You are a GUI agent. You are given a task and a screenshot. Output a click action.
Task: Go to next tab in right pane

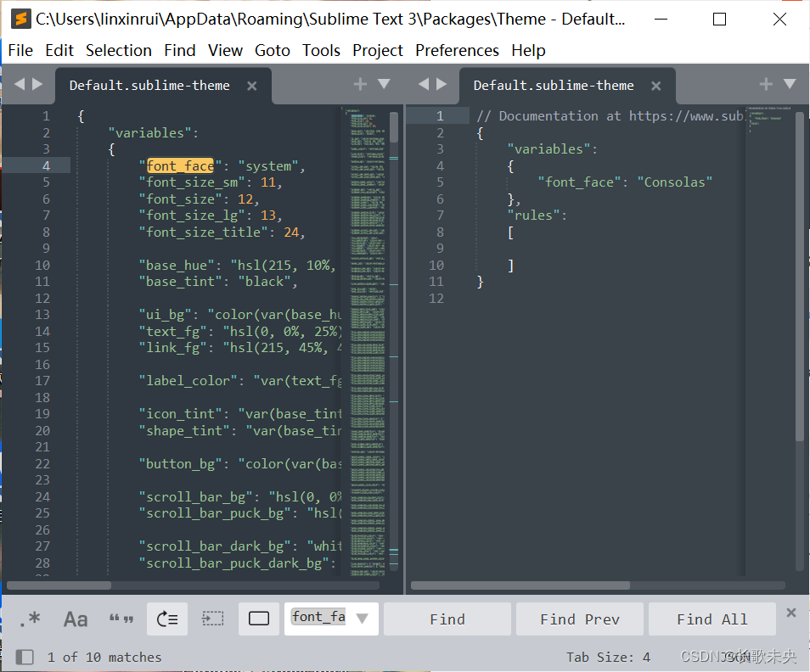[x=442, y=84]
